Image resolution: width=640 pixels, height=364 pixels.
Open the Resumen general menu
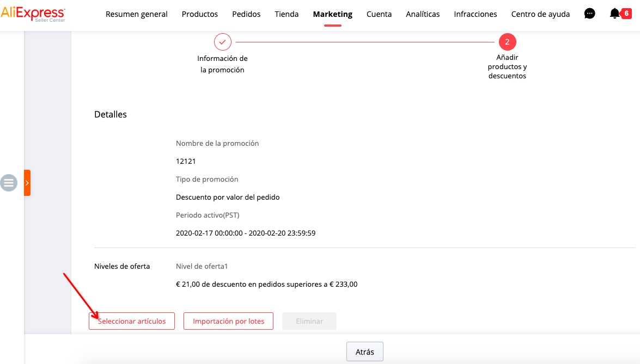click(x=137, y=14)
